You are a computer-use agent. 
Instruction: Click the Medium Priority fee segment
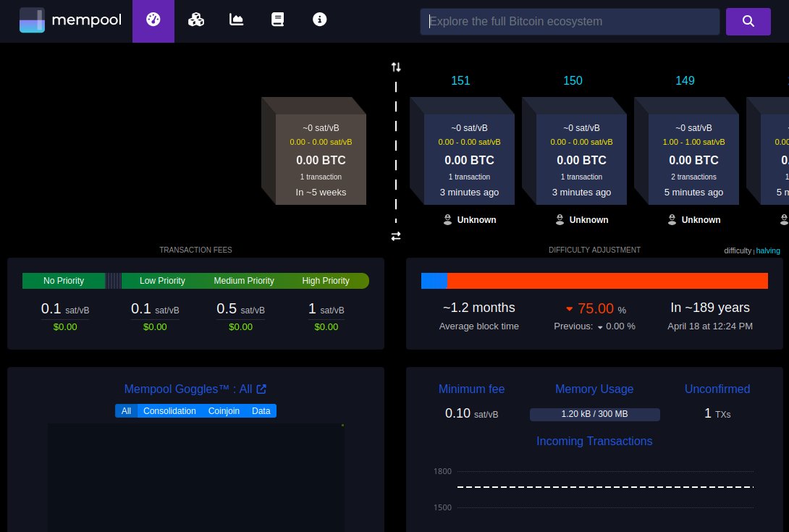(x=244, y=281)
